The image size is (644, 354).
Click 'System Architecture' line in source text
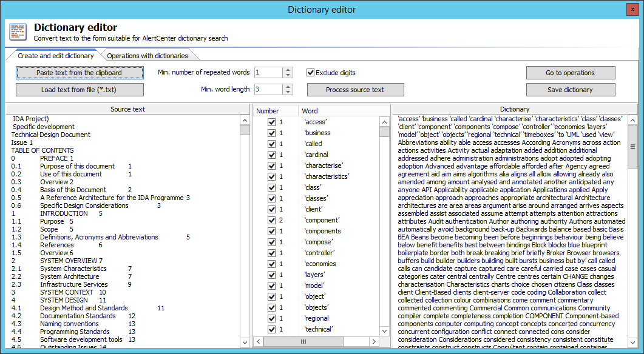click(69, 276)
